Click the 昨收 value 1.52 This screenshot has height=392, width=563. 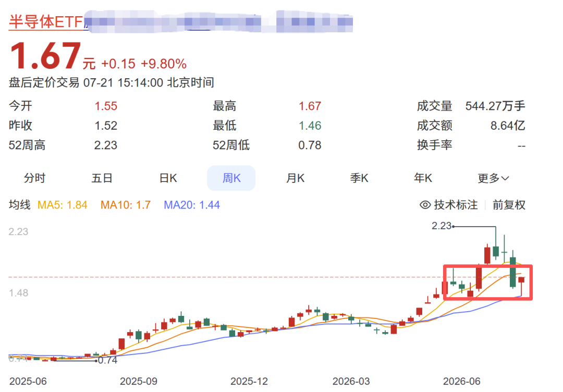(x=106, y=126)
